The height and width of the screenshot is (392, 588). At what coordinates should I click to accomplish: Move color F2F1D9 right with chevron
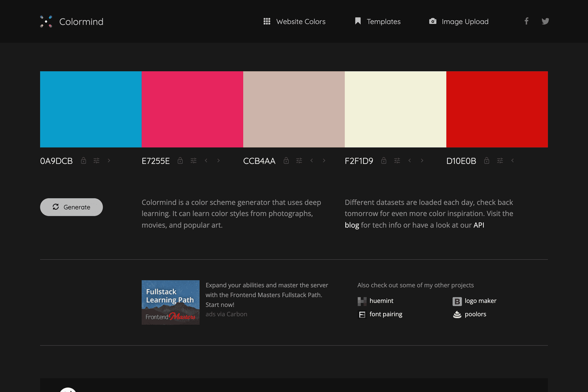tap(422, 160)
